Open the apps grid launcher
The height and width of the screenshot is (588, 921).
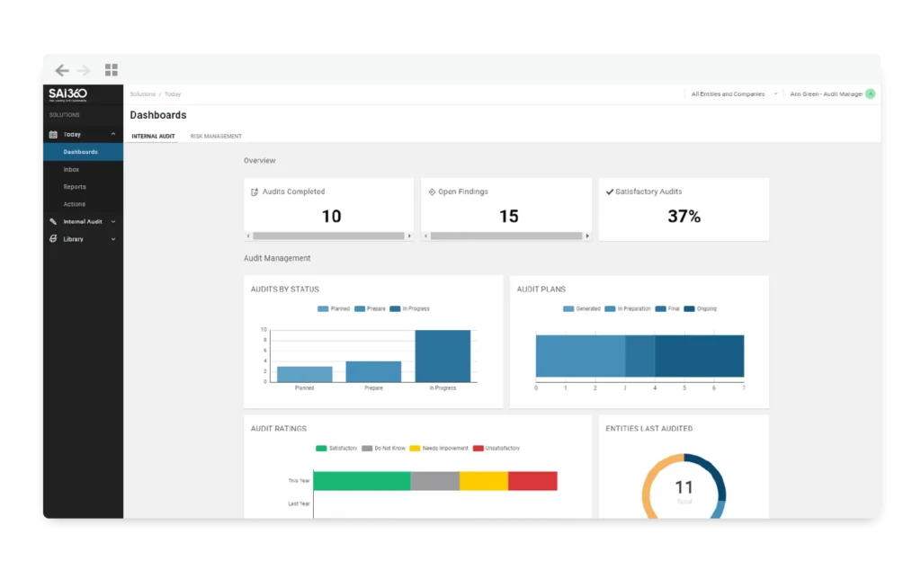pos(112,69)
